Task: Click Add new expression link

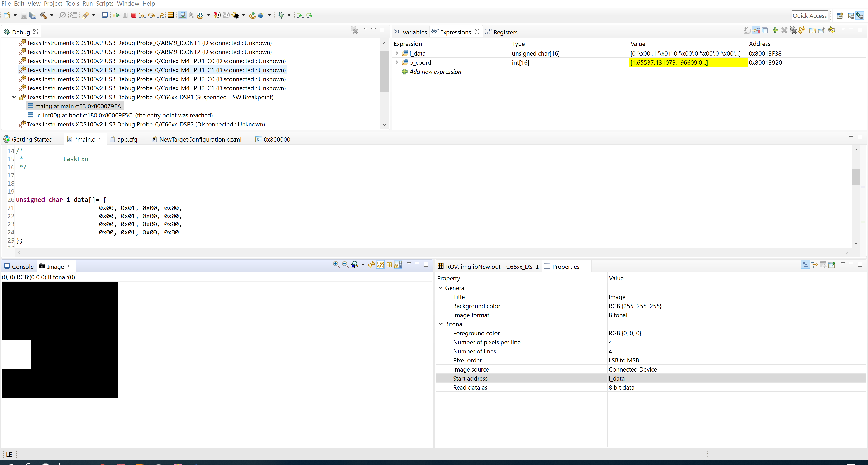Action: pyautogui.click(x=435, y=72)
